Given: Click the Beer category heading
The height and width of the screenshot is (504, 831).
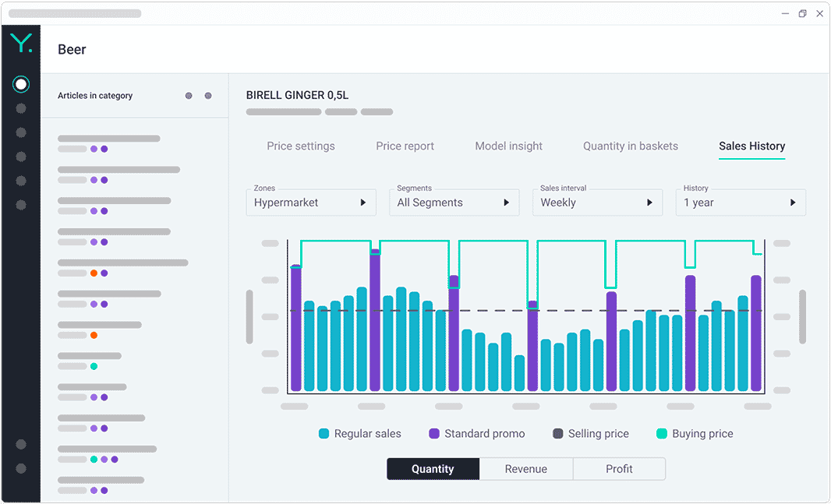Looking at the screenshot, I should pyautogui.click(x=72, y=49).
